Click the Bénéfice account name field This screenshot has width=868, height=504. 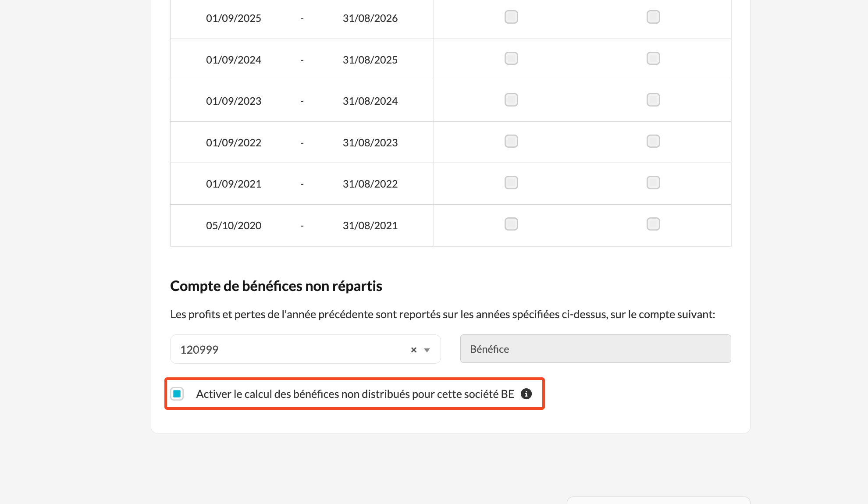595,349
